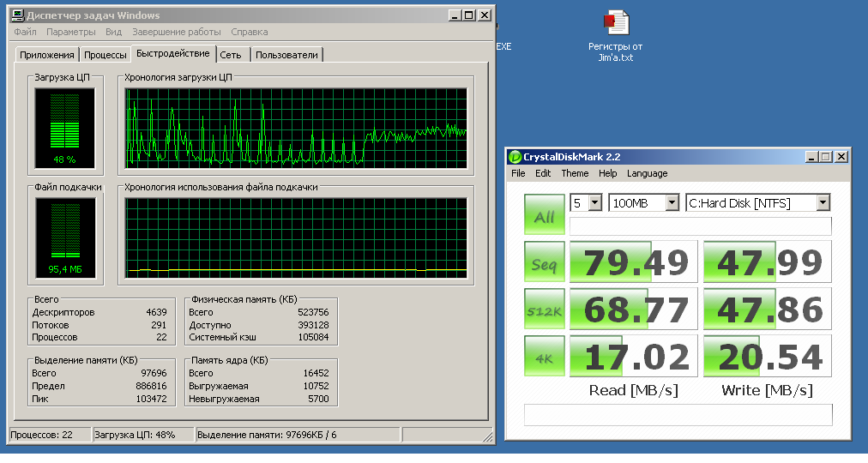Click Предел value 886816
The width and height of the screenshot is (868, 463).
pos(151,386)
